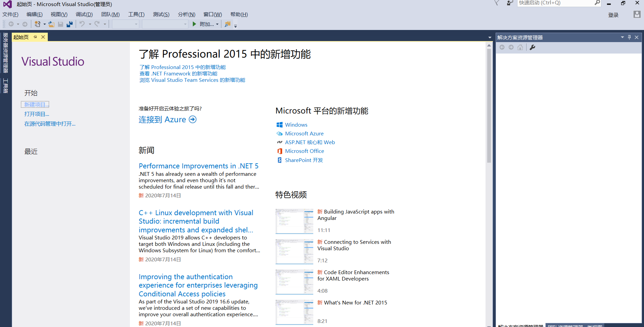Open the toolbar overflow options arrow
Screen dimensions: 644x327
(x=236, y=25)
